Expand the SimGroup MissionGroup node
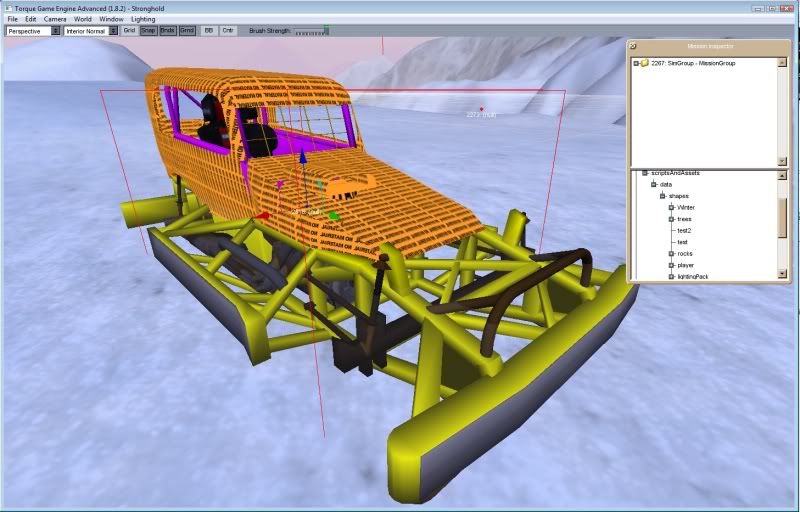The height and width of the screenshot is (512, 800). pyautogui.click(x=636, y=63)
